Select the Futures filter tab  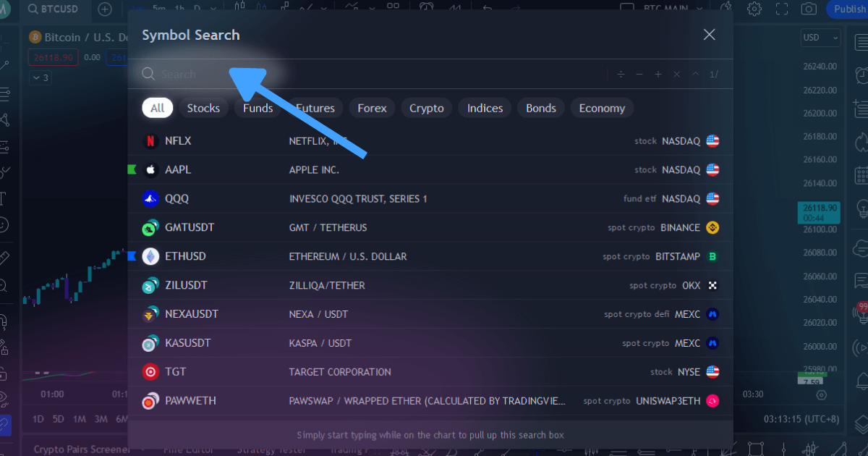(x=315, y=108)
